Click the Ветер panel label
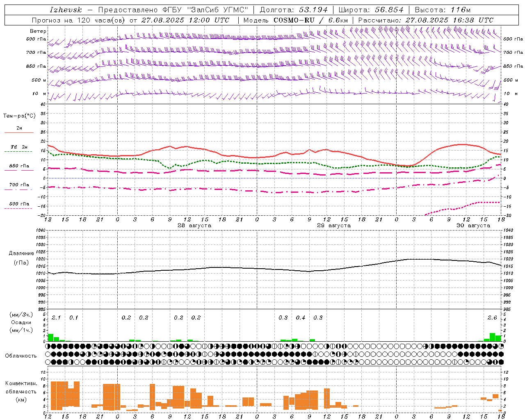Image resolution: width=525 pixels, height=420 pixels. click(x=38, y=31)
